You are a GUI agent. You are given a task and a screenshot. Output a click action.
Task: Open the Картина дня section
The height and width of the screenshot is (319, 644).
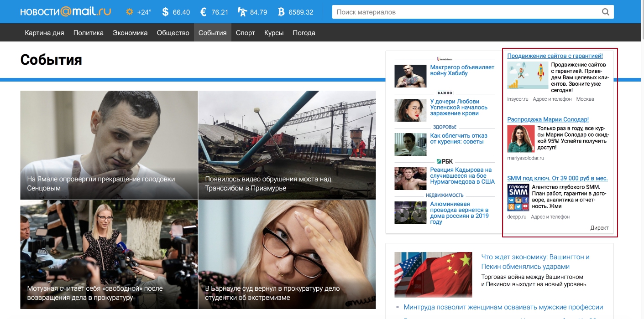click(44, 33)
